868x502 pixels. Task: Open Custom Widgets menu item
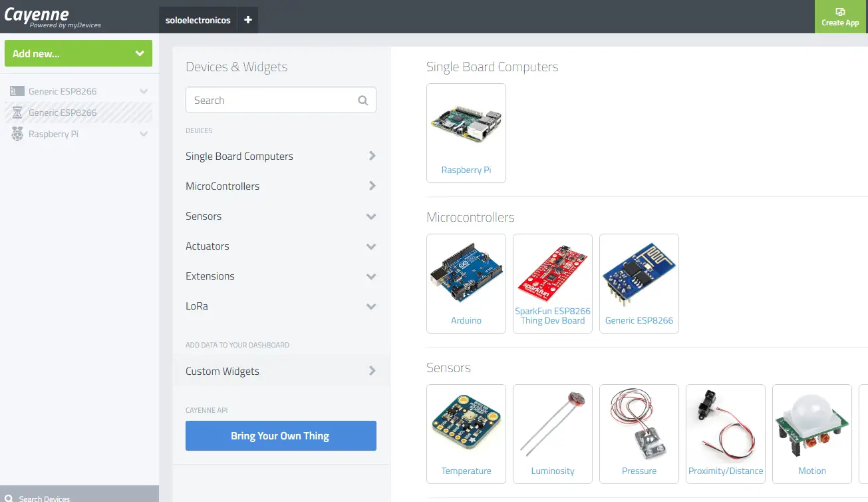[281, 371]
